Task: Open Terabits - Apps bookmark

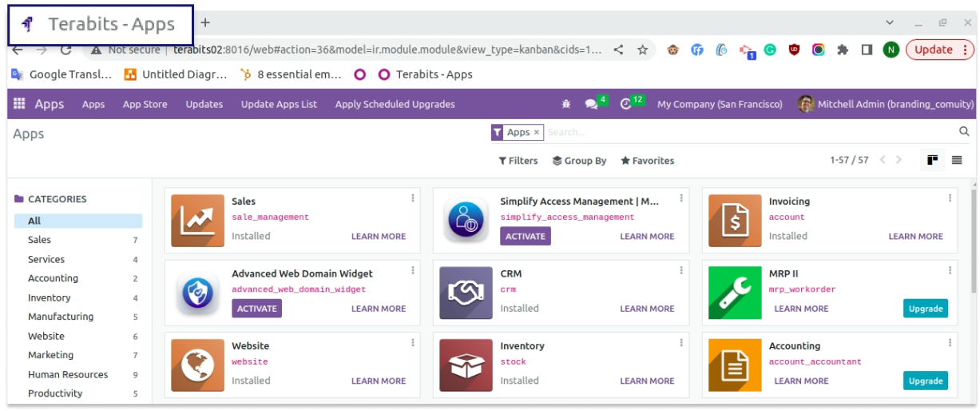Action: [x=425, y=74]
